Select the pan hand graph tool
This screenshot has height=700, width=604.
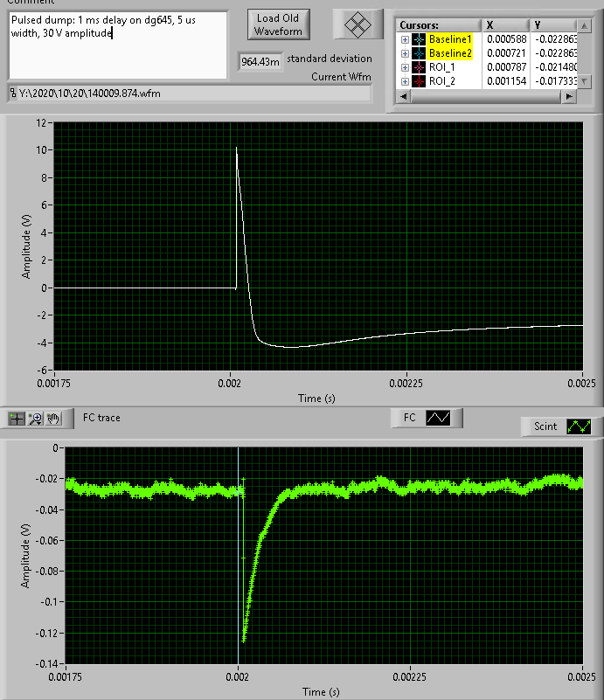(x=53, y=419)
